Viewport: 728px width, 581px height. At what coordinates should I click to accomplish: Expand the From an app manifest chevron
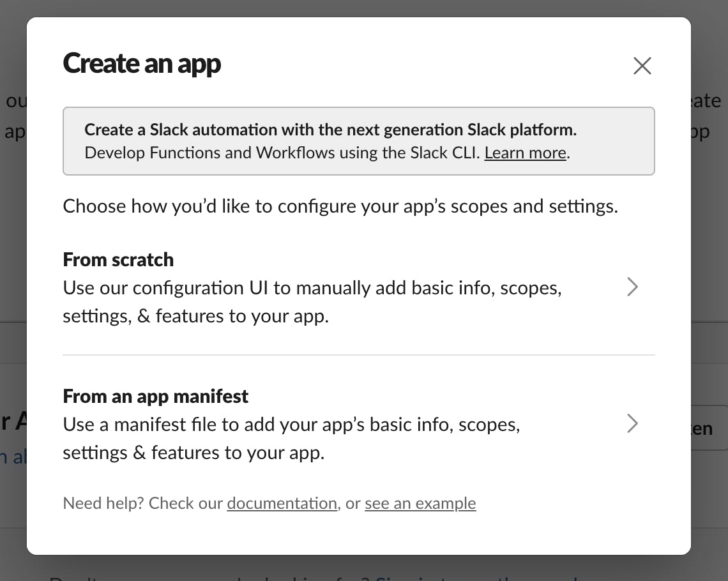point(632,423)
